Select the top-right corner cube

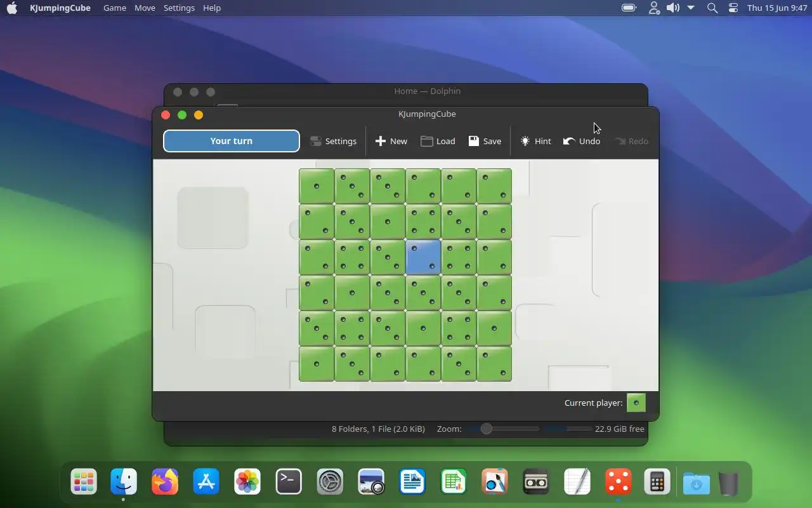[494, 186]
